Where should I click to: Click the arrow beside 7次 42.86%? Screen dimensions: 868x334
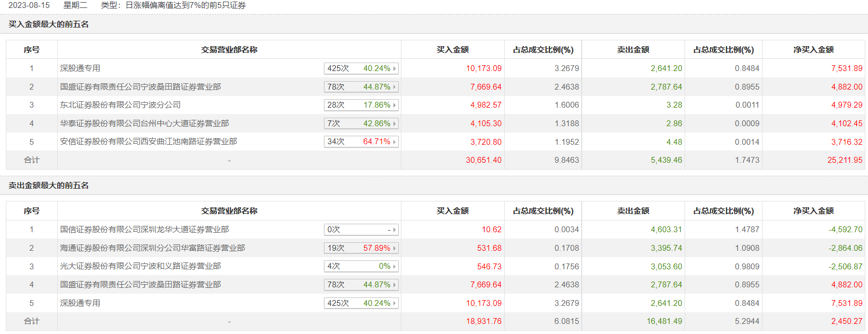click(394, 124)
